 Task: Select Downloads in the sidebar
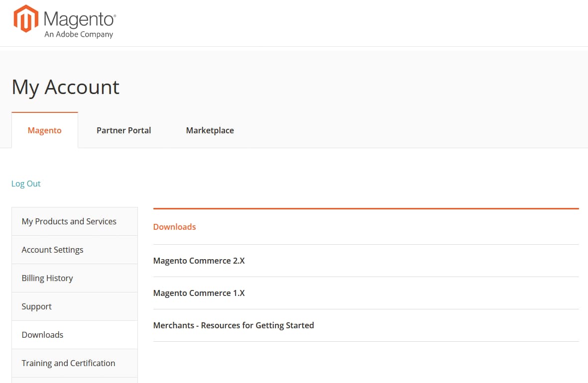(42, 334)
